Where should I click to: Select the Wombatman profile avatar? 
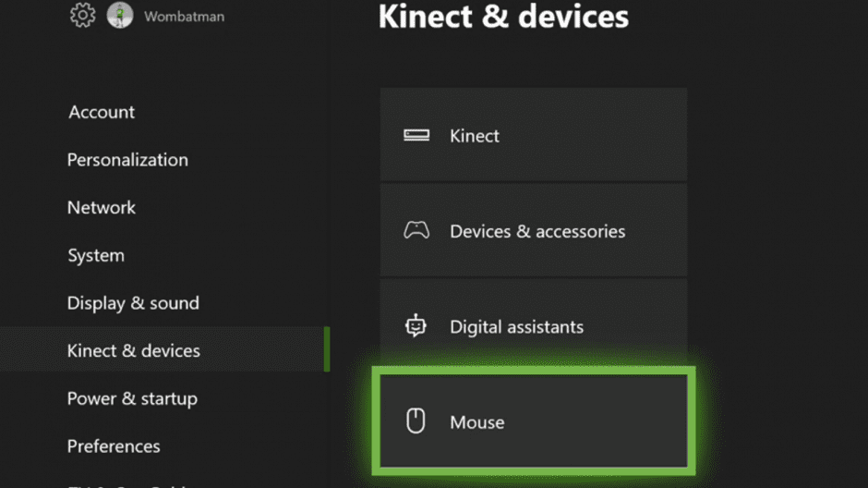pos(120,16)
